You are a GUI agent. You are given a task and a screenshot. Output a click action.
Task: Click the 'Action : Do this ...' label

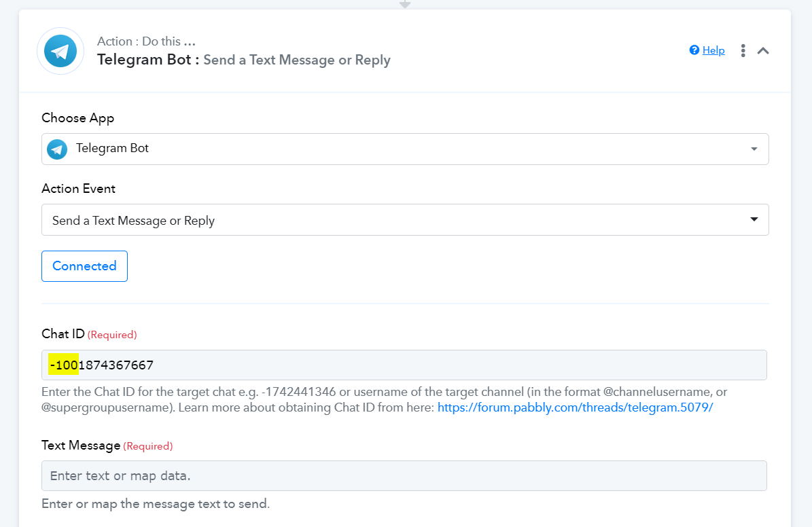(146, 41)
